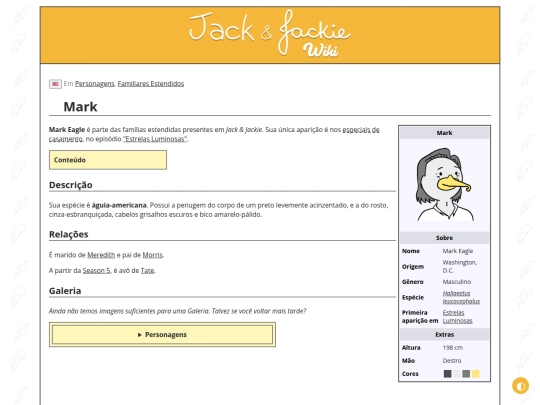
Task: Click the height value 198 cm
Action: tap(453, 348)
